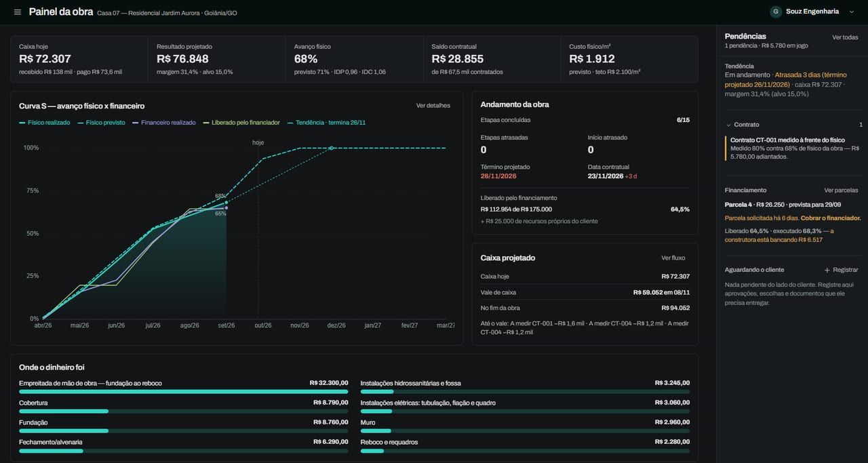868x463 pixels.
Task: Click the Empreitada de mão de obra progress bar
Action: (184, 391)
